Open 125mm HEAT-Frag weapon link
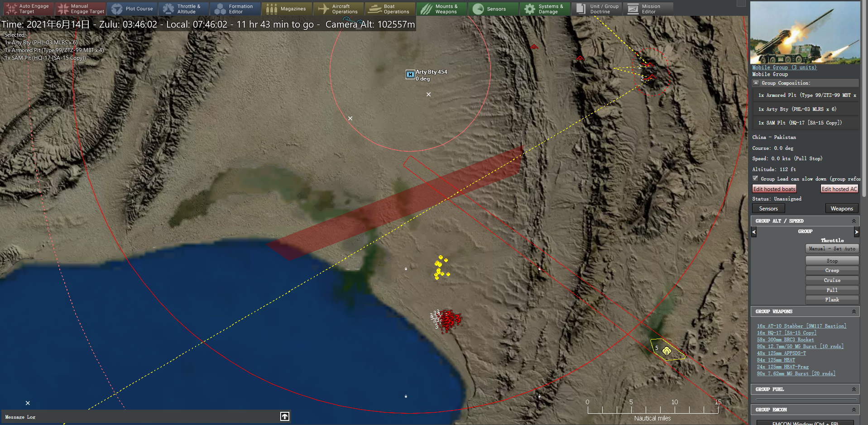Image resolution: width=868 pixels, height=425 pixels. coord(782,367)
